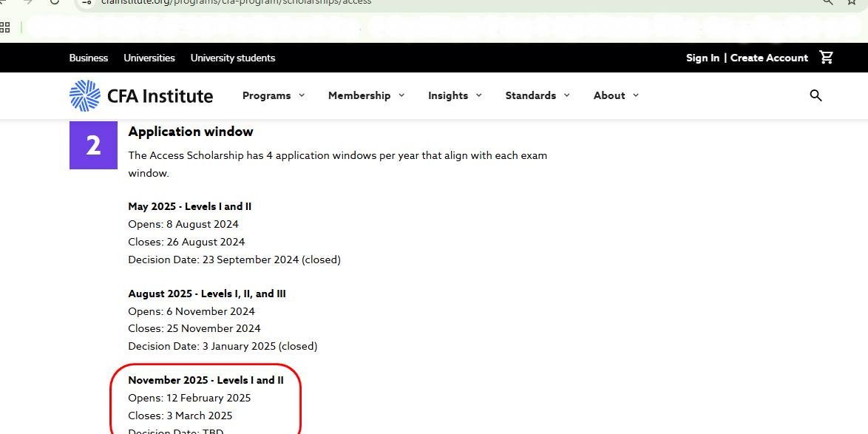Expand the Standards dropdown chevron

point(566,95)
